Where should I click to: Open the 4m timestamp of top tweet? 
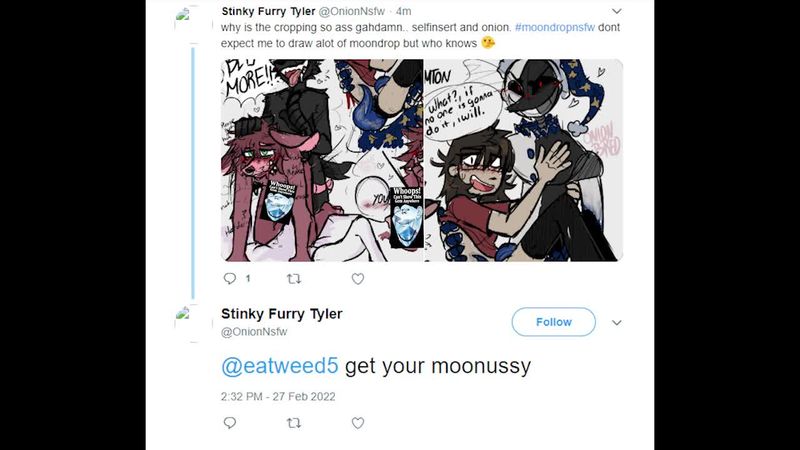tap(404, 11)
